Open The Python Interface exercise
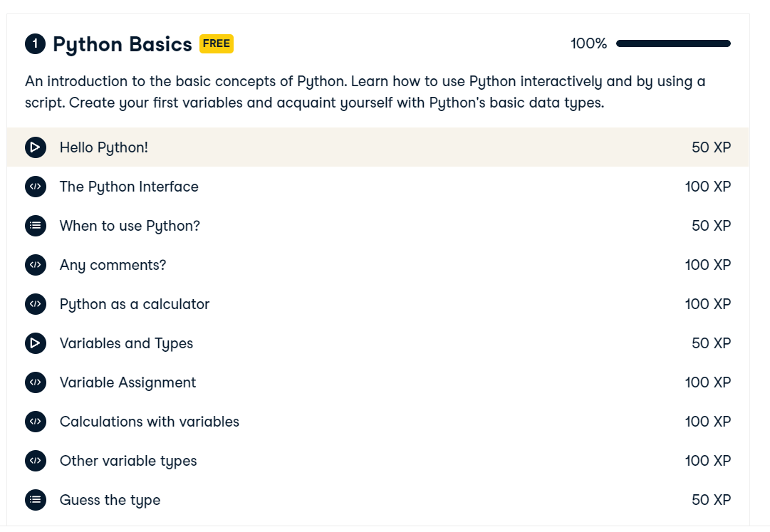770x532 pixels. point(129,187)
